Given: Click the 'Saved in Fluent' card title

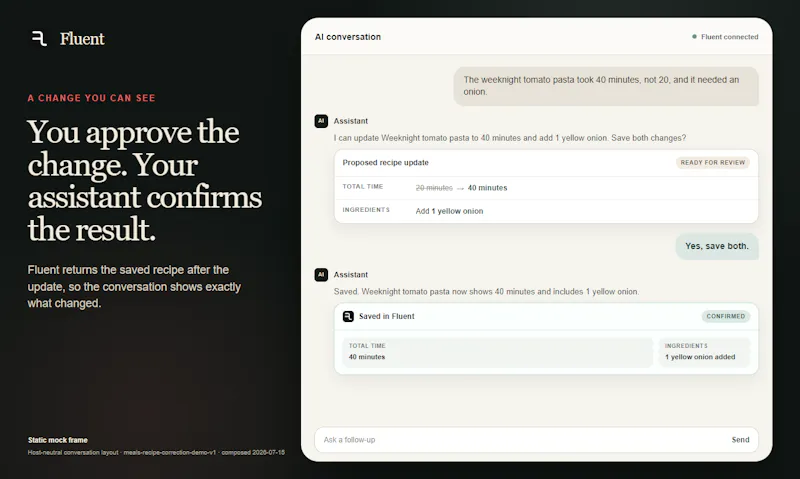Looking at the screenshot, I should click(387, 316).
